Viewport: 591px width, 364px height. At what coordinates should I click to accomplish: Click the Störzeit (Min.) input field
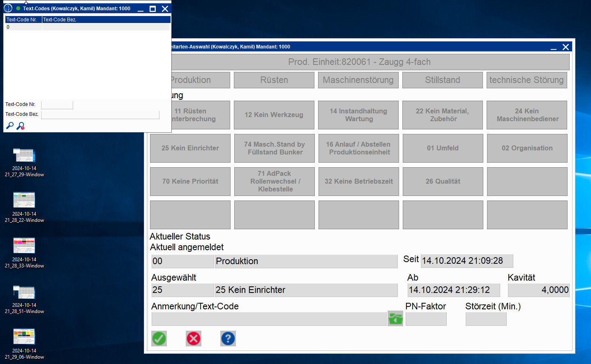[x=486, y=319]
